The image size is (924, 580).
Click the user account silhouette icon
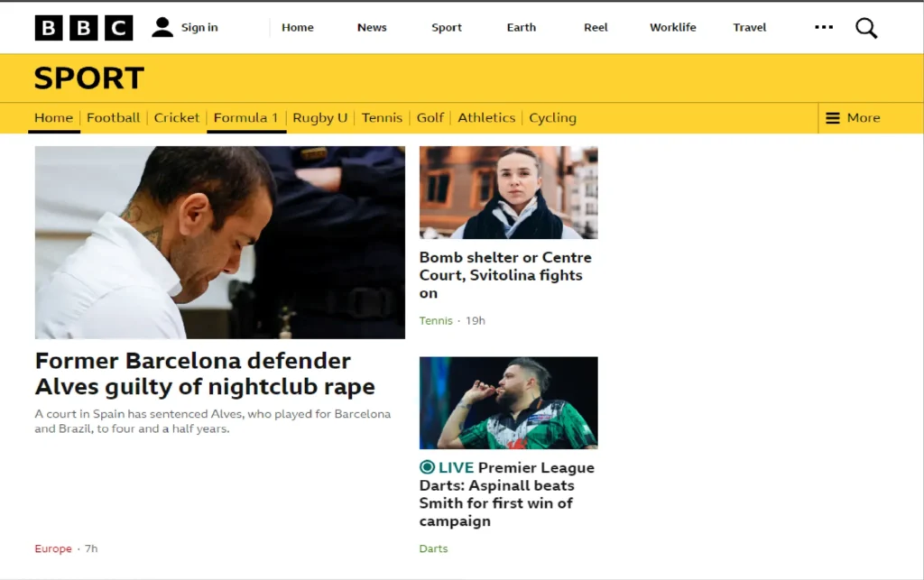click(x=162, y=27)
